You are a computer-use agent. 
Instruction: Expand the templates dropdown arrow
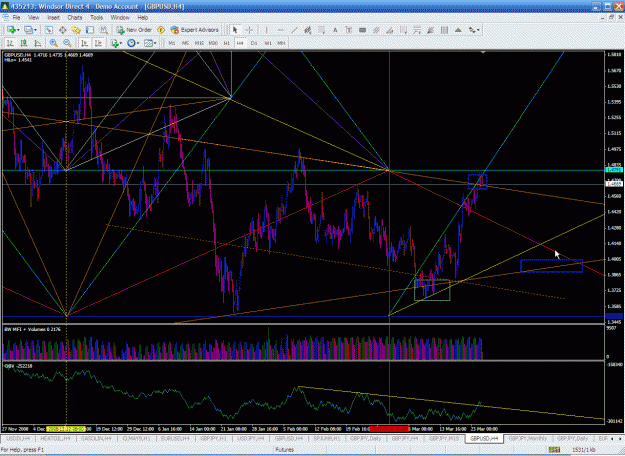(x=155, y=43)
